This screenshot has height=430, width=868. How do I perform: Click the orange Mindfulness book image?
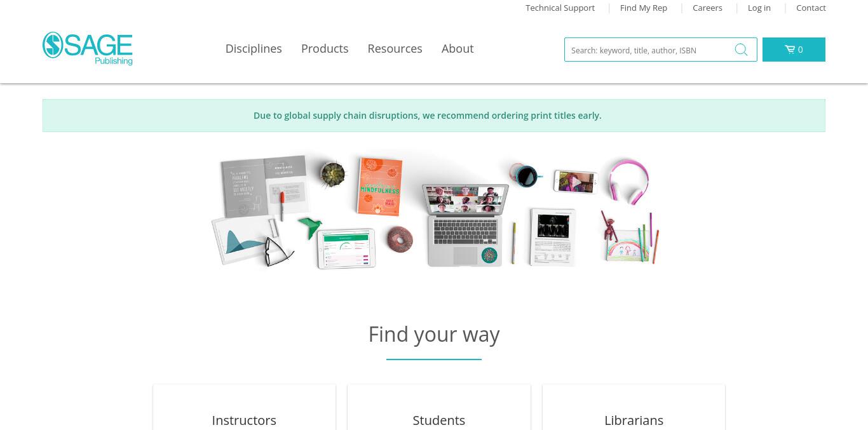point(379,186)
